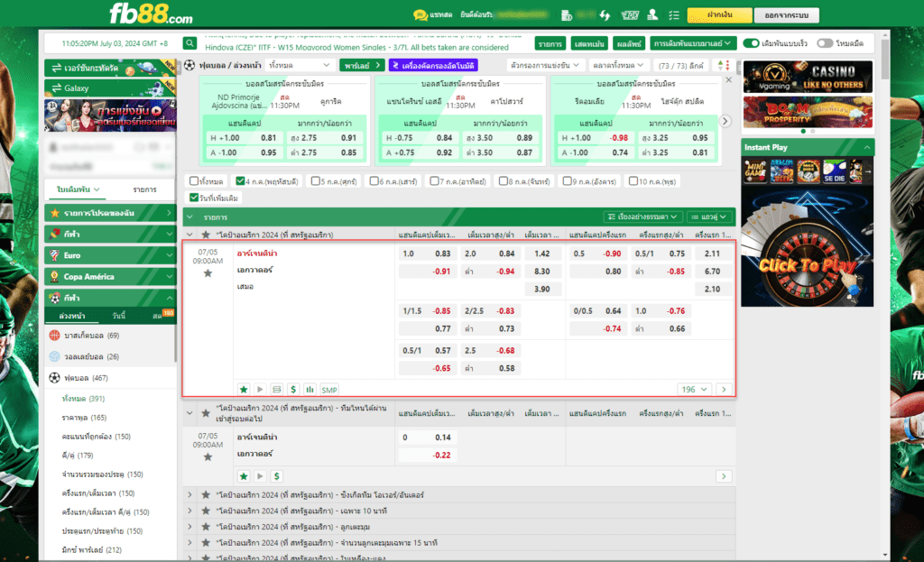Expand the Copa América sidebar section
This screenshot has height=562, width=924.
[x=110, y=276]
